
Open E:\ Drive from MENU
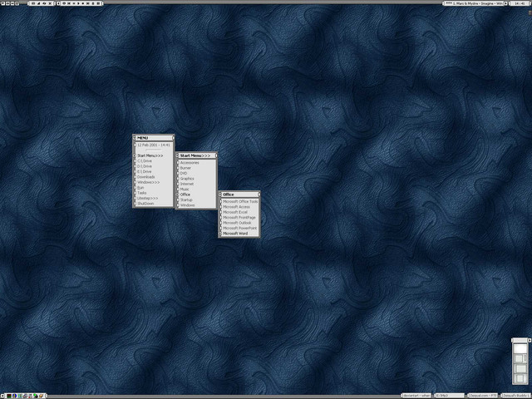point(153,172)
